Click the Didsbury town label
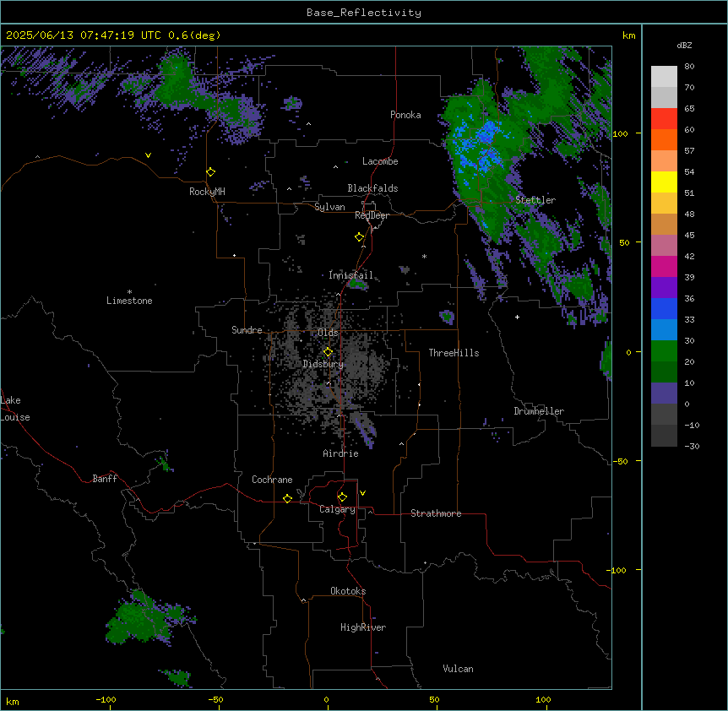Screen dimensions: 728x711 click(323, 364)
